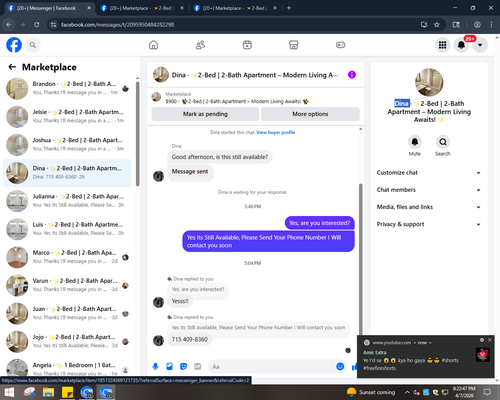Open the Windows Start menu
500x400 pixels.
pos(9,392)
